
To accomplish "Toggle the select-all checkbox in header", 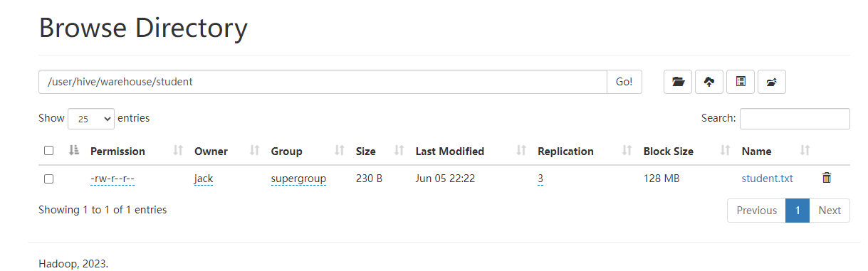I will pyautogui.click(x=48, y=151).
